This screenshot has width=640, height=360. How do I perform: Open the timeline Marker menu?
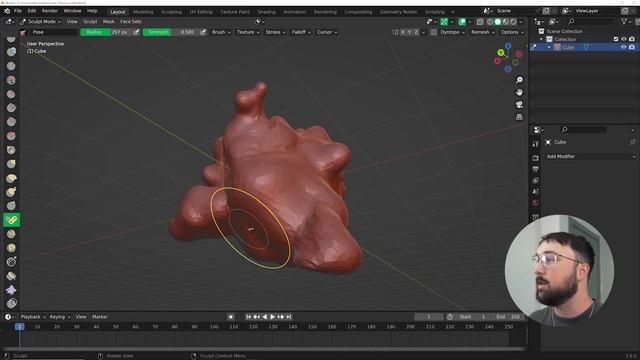[x=100, y=317]
